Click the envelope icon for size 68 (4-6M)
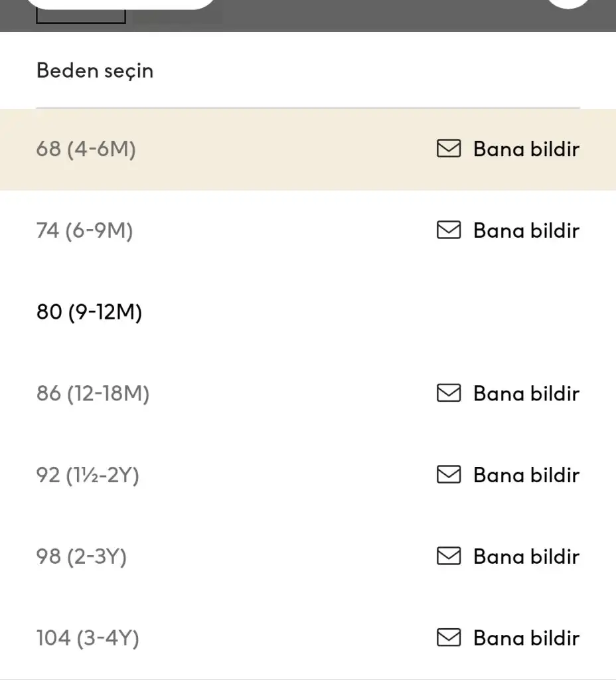This screenshot has height=680, width=616. (x=449, y=149)
